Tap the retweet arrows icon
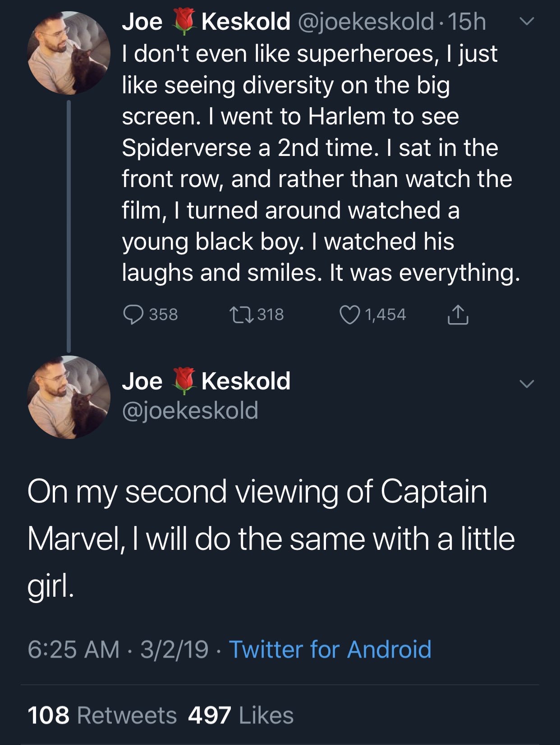 tap(241, 314)
